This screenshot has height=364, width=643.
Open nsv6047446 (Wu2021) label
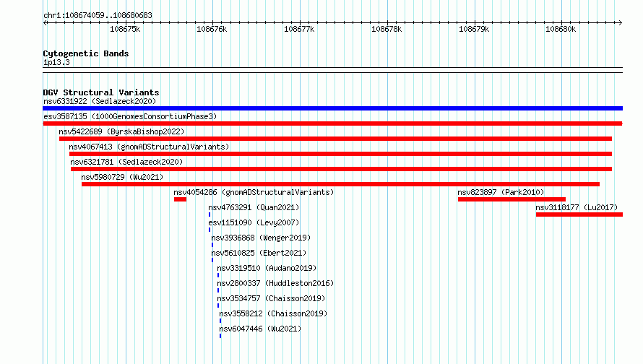(x=260, y=329)
